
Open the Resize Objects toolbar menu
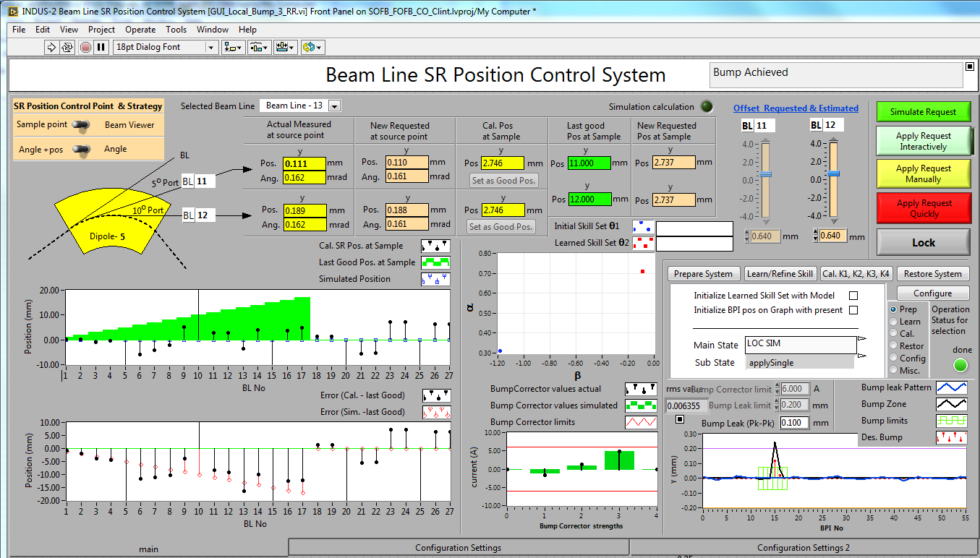[x=286, y=47]
